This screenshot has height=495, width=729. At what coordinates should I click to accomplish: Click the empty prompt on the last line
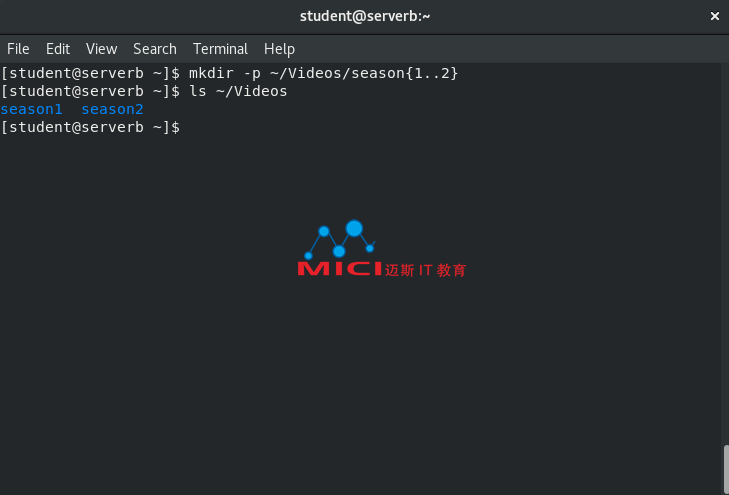tap(90, 127)
